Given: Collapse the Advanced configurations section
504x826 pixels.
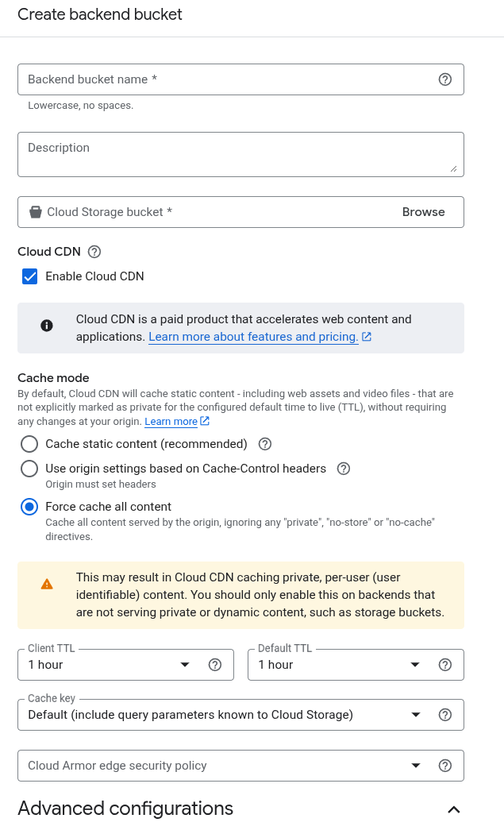Looking at the screenshot, I should pyautogui.click(x=453, y=809).
